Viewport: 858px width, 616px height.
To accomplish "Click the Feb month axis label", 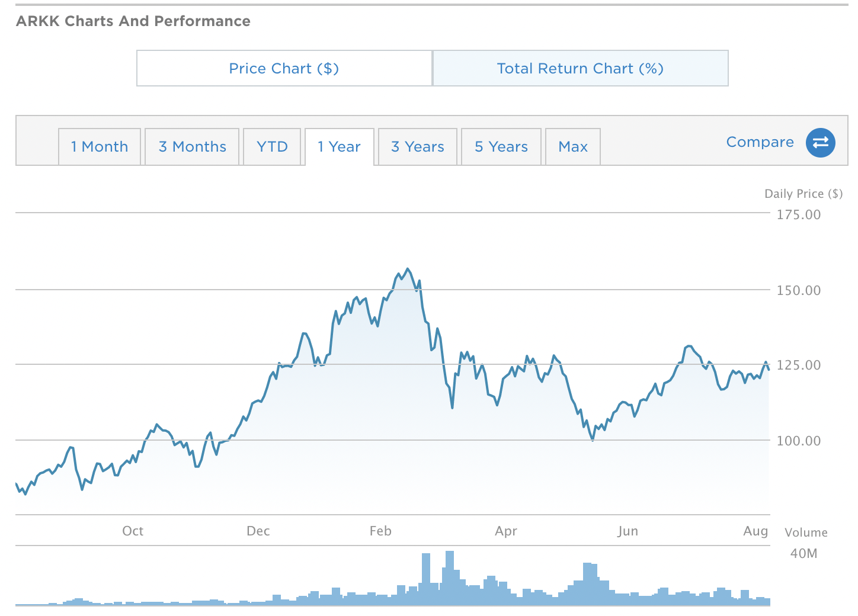I will [x=380, y=531].
